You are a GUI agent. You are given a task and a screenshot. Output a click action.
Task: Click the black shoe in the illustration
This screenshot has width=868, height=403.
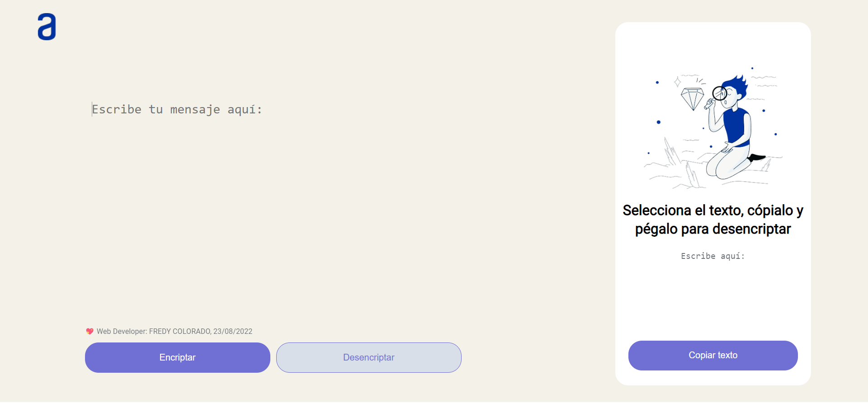tap(756, 158)
